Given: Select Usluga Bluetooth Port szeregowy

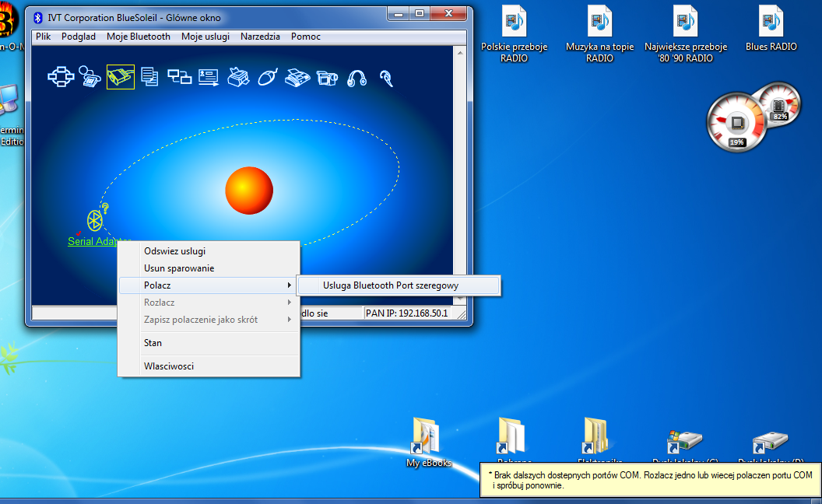Looking at the screenshot, I should [399, 285].
